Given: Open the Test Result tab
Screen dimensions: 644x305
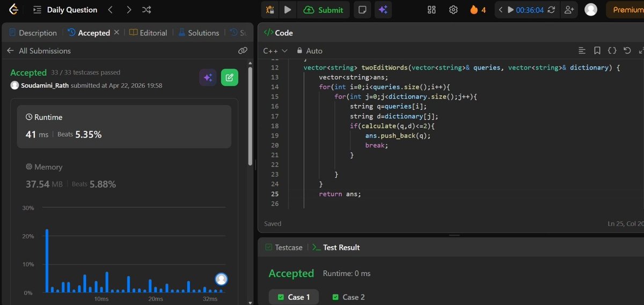Looking at the screenshot, I should coord(336,248).
